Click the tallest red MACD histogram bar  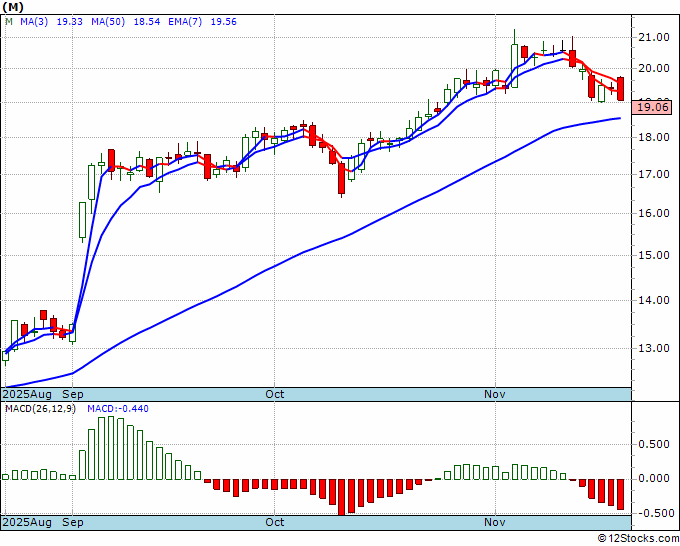coord(342,497)
